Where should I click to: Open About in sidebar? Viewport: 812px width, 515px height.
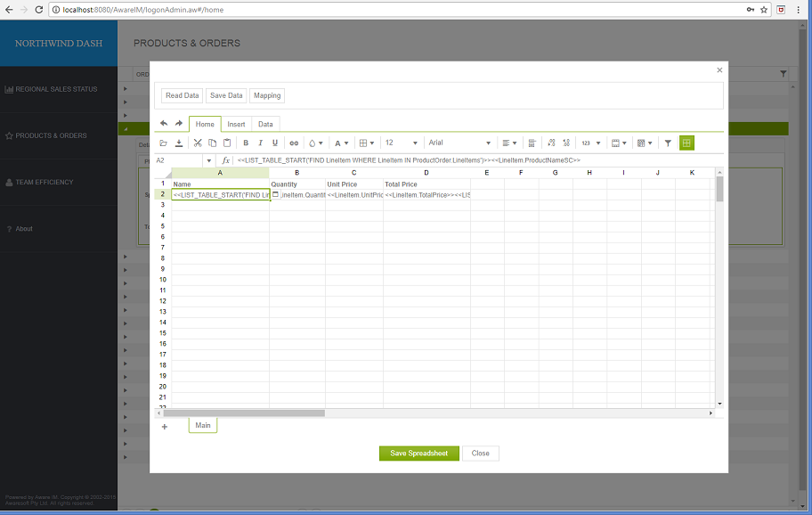(x=59, y=229)
